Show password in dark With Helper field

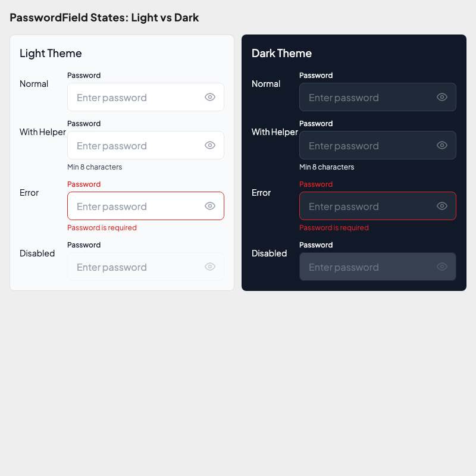pyautogui.click(x=442, y=145)
